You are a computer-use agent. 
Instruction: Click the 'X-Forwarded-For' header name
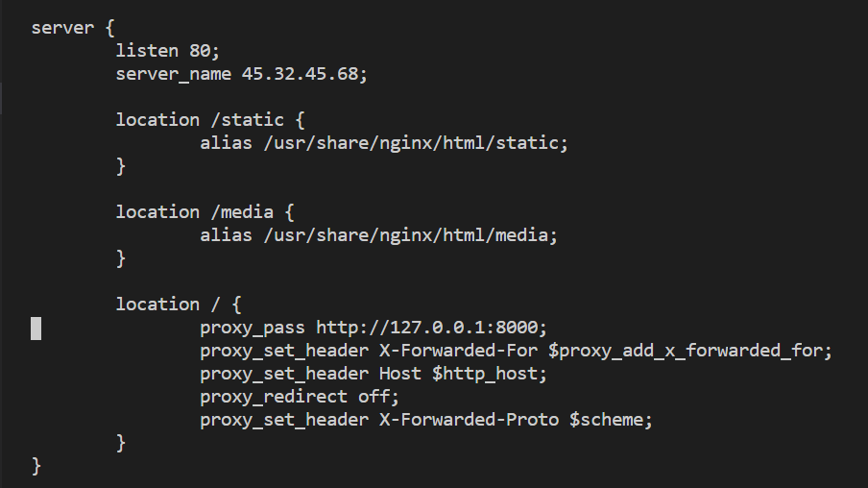[x=458, y=351]
